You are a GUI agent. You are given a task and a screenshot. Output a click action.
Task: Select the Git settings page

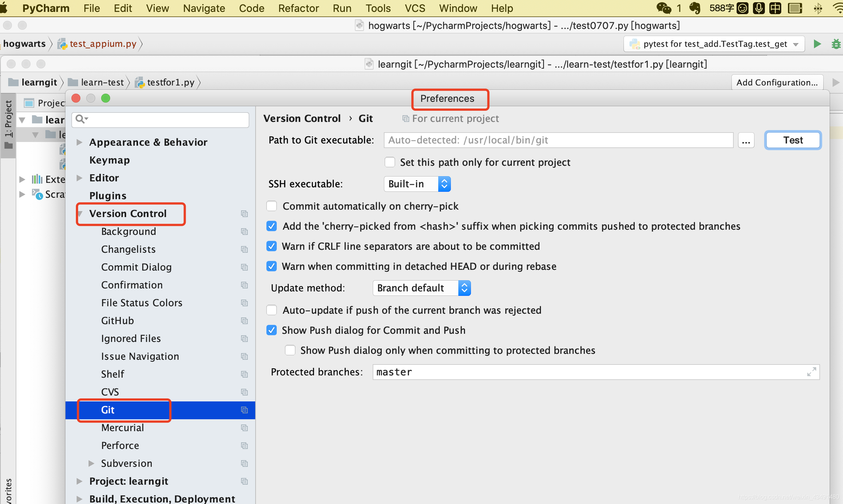(160, 410)
